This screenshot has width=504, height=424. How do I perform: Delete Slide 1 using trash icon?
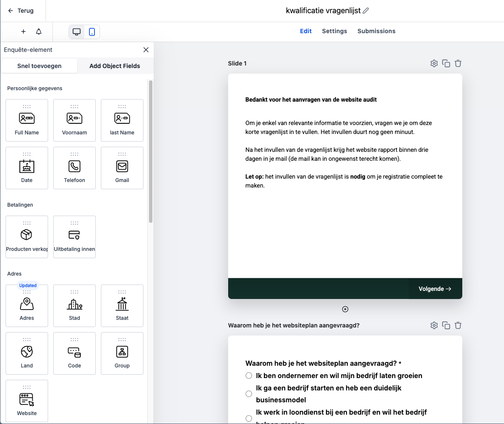click(458, 63)
